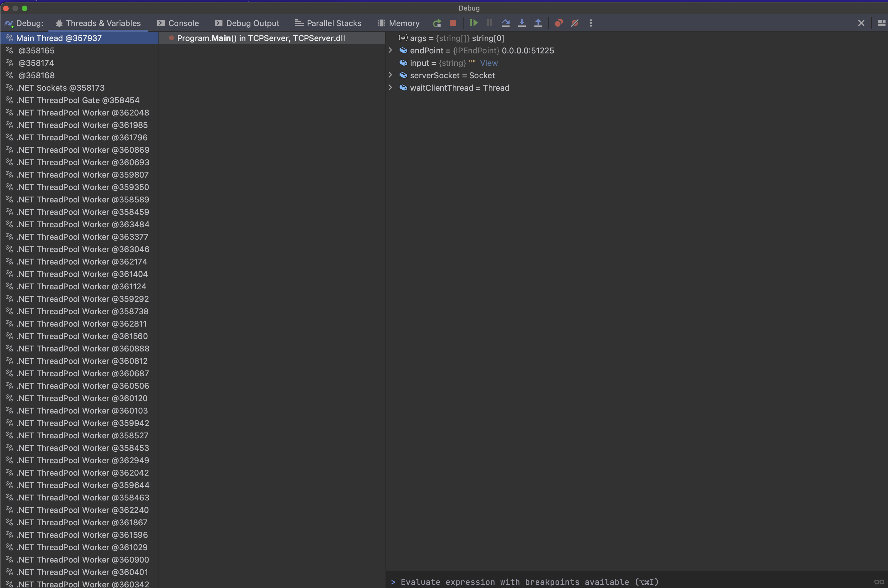Screen dimensions: 888x588
Task: Select .NET ThreadPool Worker @362811
Action: coord(79,323)
